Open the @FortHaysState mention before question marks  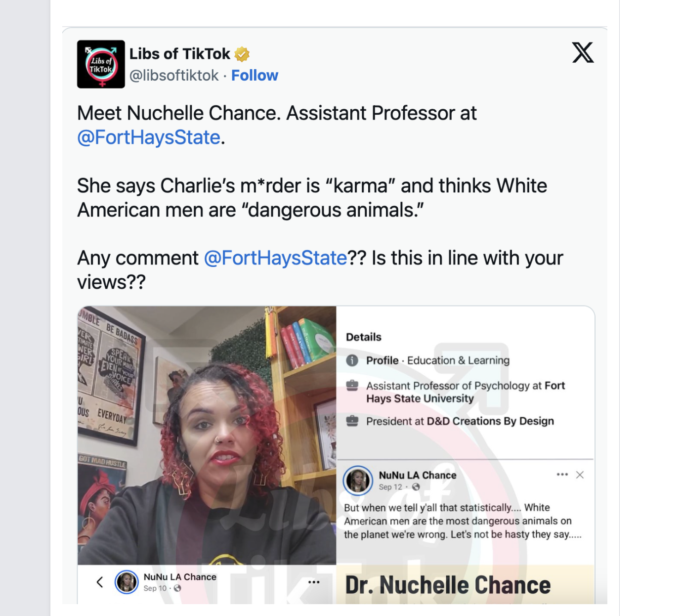(275, 258)
